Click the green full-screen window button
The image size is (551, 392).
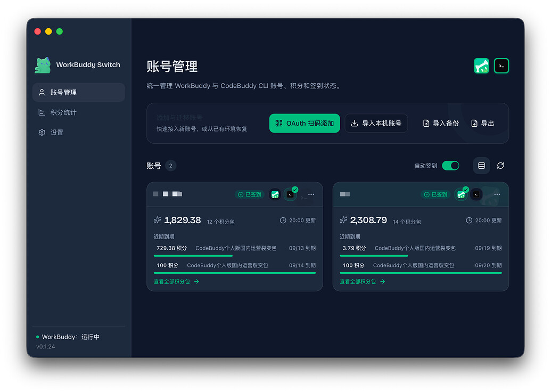[60, 31]
